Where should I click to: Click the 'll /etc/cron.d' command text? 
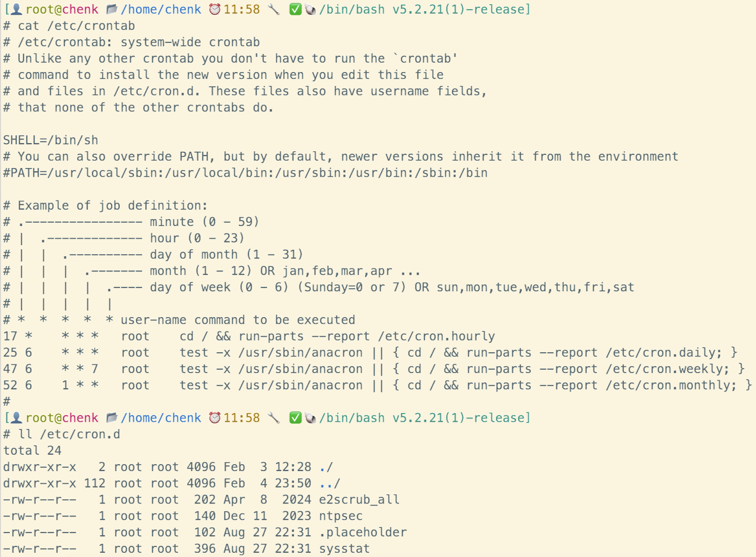pyautogui.click(x=69, y=434)
